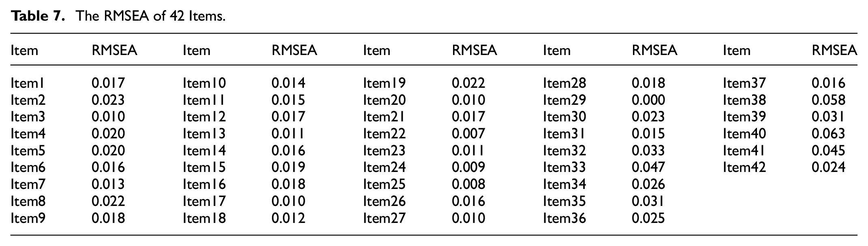Select the Item9 label

[x=28, y=218]
